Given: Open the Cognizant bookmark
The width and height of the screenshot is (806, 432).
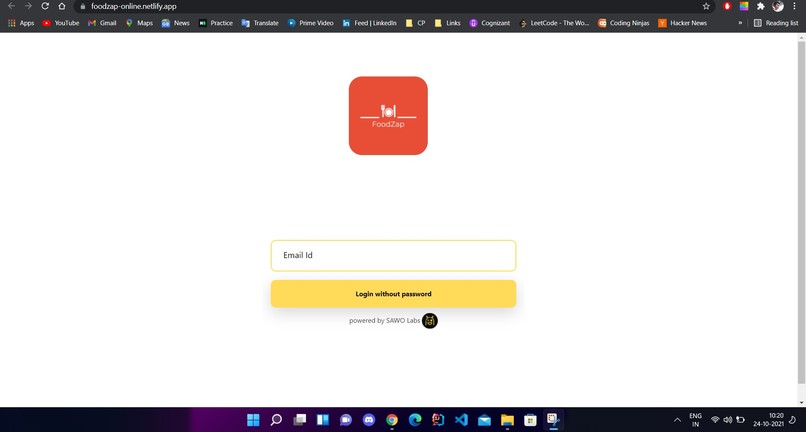Looking at the screenshot, I should 490,23.
